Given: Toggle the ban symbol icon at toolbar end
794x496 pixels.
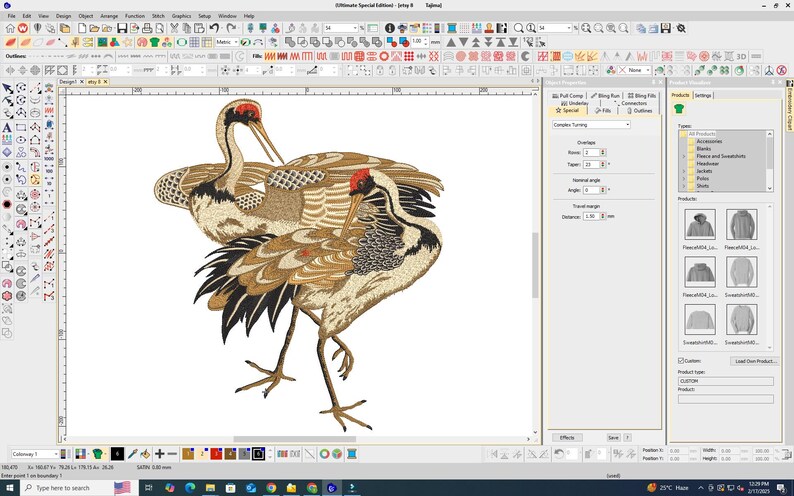Looking at the screenshot, I should (781, 70).
